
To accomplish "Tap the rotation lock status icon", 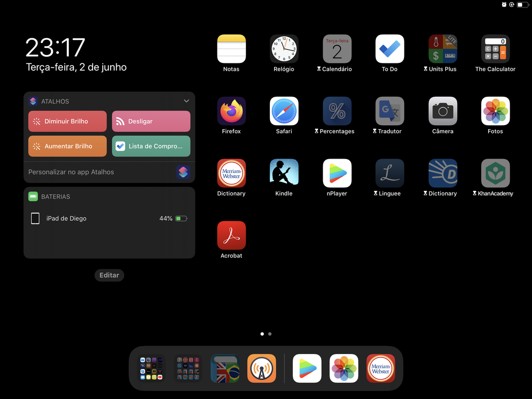I will click(512, 4).
